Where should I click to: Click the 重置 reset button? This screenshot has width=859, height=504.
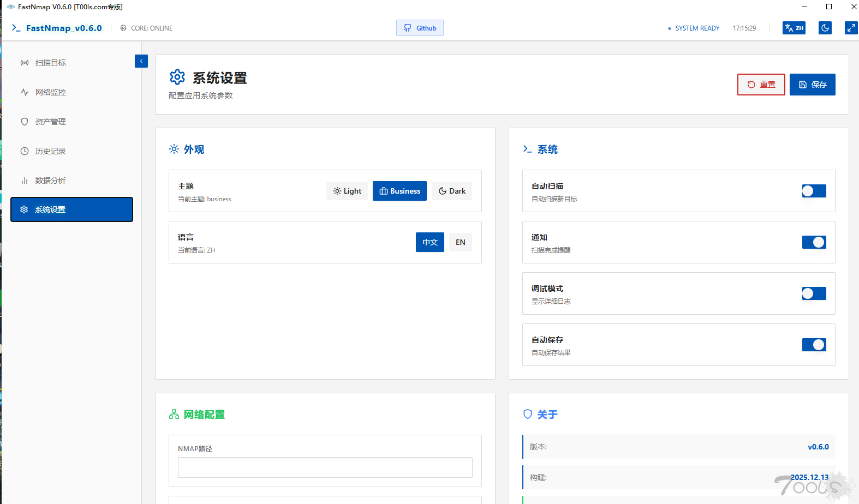(x=761, y=85)
